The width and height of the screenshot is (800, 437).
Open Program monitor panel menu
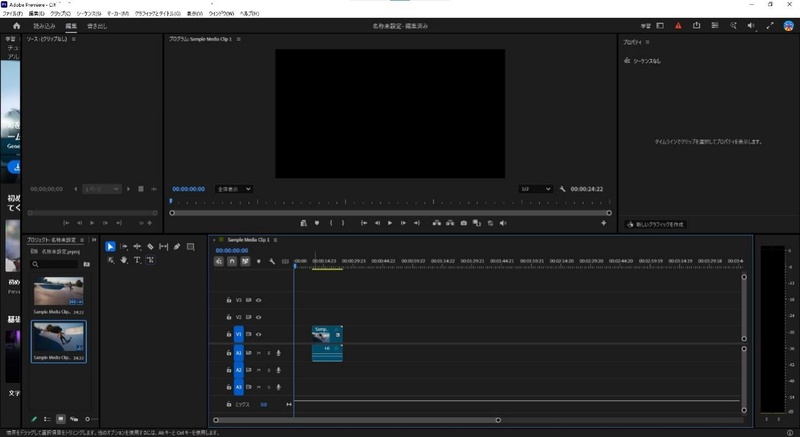click(239, 39)
